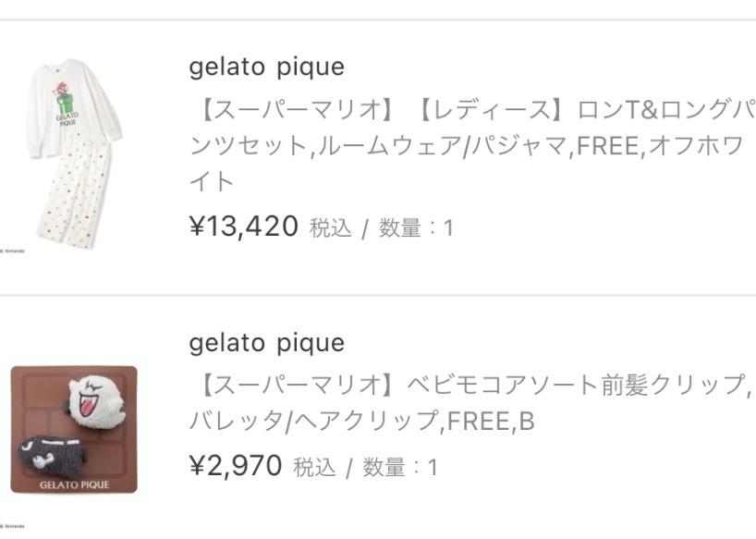
Task: Click the gelato pique brand above the pajama listing
Action: pyautogui.click(x=266, y=67)
